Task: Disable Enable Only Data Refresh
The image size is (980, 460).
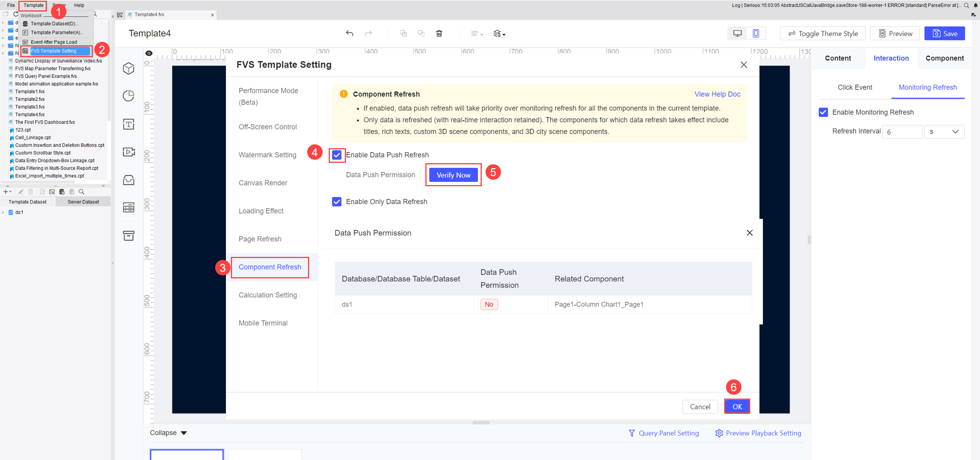Action: tap(336, 202)
